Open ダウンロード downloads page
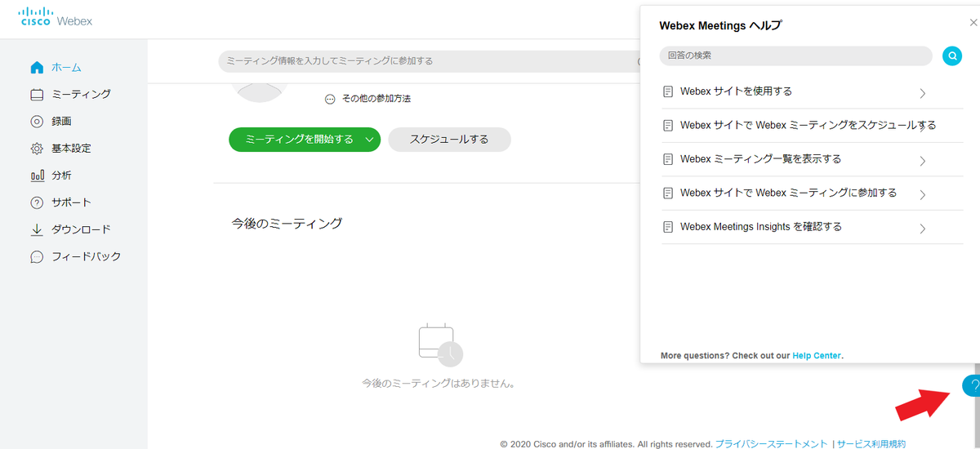The width and height of the screenshot is (980, 449). tap(81, 229)
